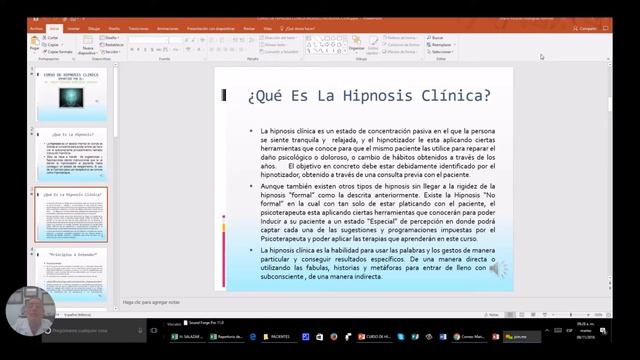The width and height of the screenshot is (640, 360).
Task: Open the Chrome Correo taskbar item
Action: [x=469, y=337]
